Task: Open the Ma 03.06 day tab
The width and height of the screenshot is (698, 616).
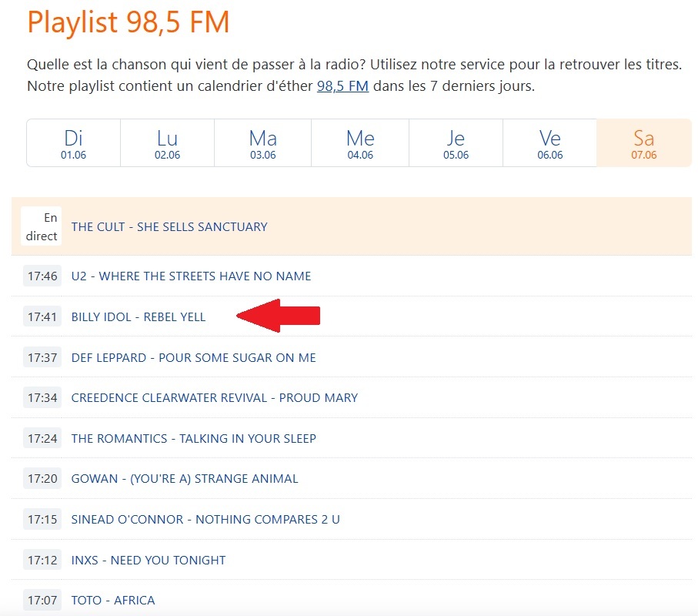Action: (262, 143)
